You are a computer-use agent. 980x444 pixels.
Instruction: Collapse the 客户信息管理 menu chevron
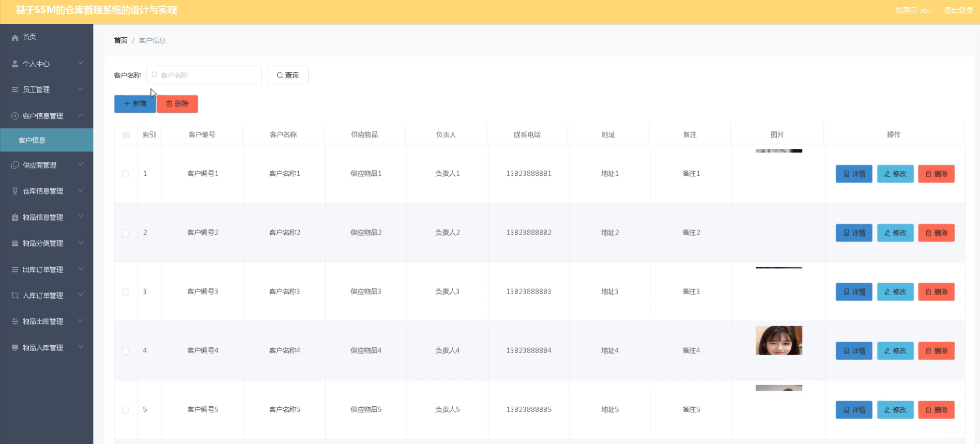pyautogui.click(x=81, y=115)
